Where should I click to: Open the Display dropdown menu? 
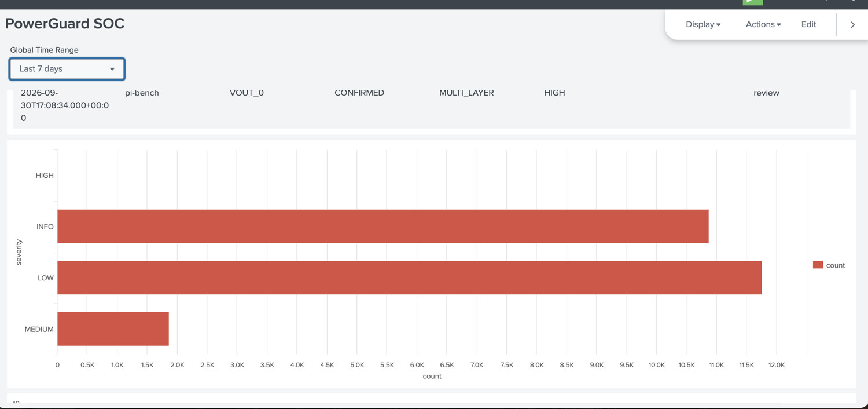coord(703,24)
